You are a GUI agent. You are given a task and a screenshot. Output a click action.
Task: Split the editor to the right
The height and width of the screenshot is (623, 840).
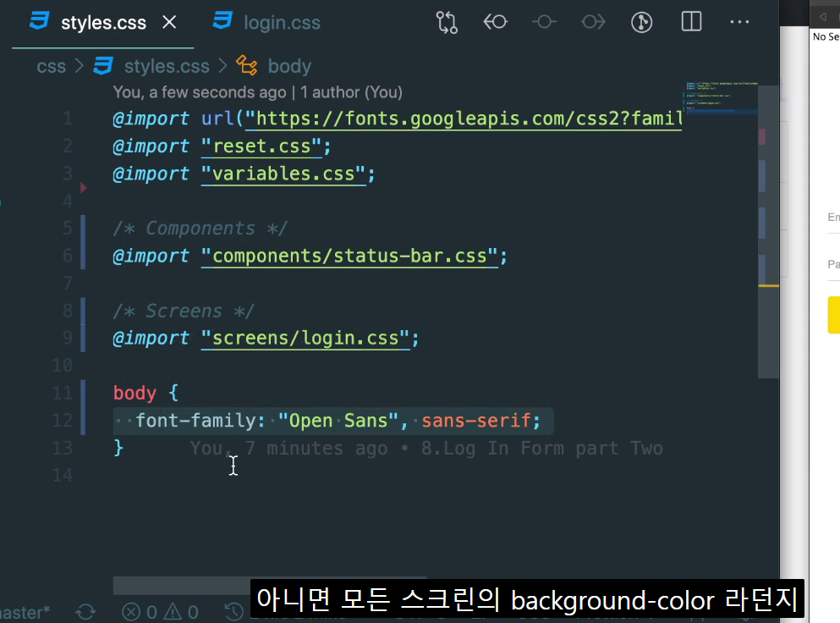point(691,22)
